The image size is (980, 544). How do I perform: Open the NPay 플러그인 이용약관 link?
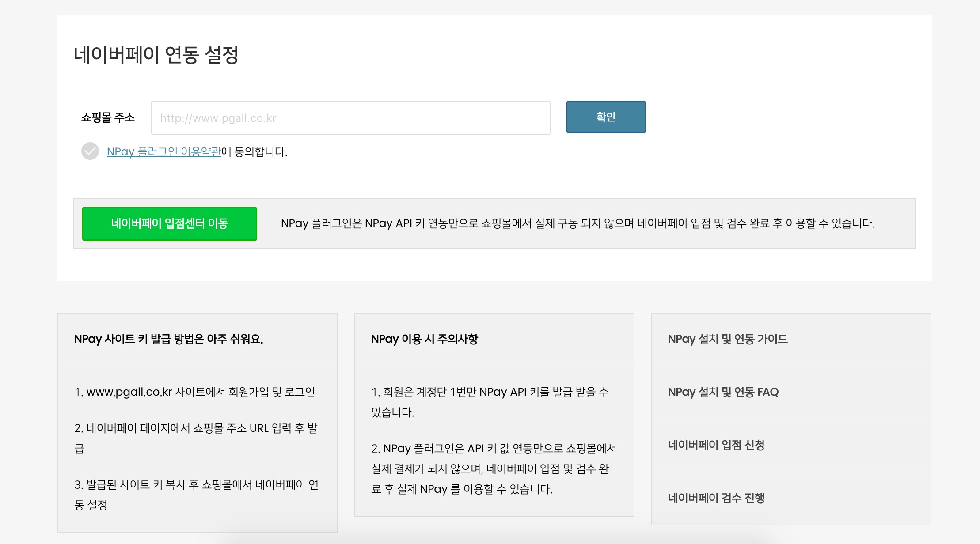pos(164,151)
